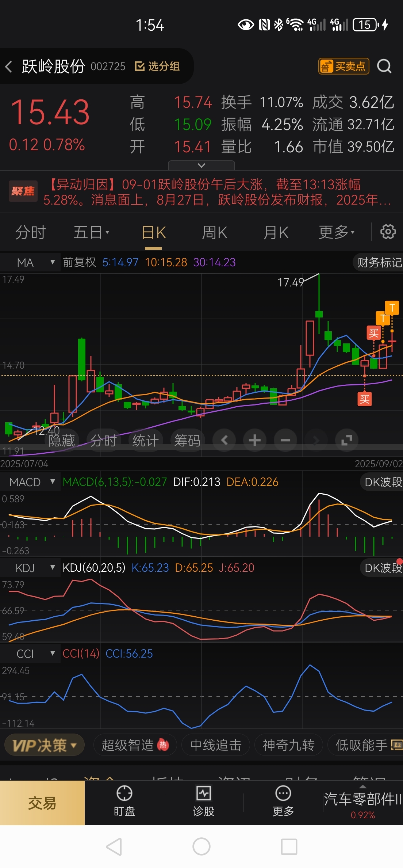The width and height of the screenshot is (403, 868).
Task: Select the 日K daily candlestick tab
Action: (x=154, y=233)
